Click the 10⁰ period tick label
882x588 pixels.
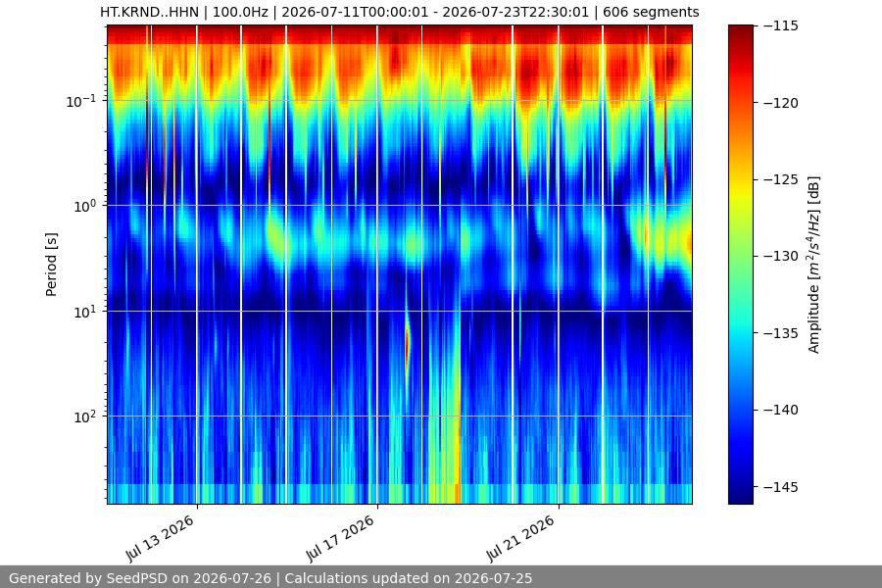(85, 206)
